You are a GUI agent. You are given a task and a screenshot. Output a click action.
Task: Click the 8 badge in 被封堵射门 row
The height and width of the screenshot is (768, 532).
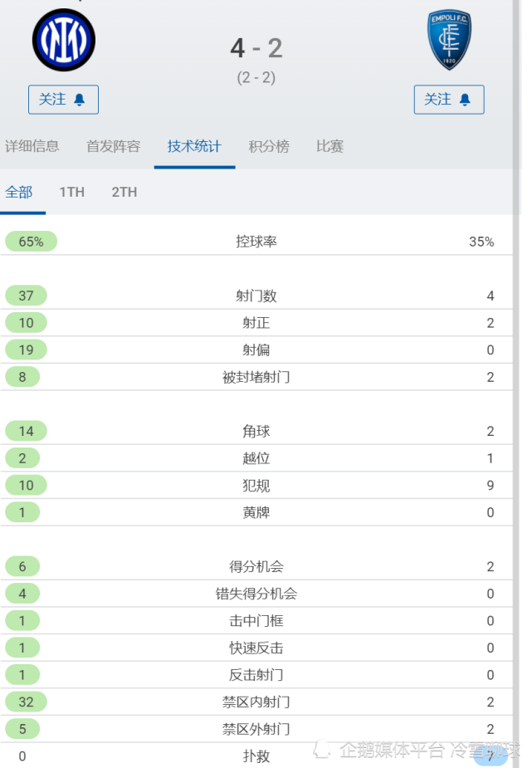[x=22, y=377]
